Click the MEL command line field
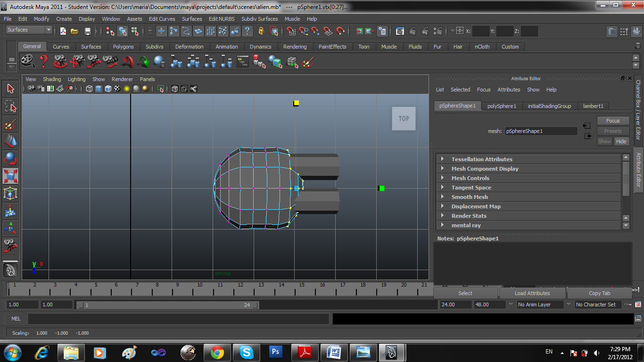644x362 pixels. pyautogui.click(x=178, y=319)
